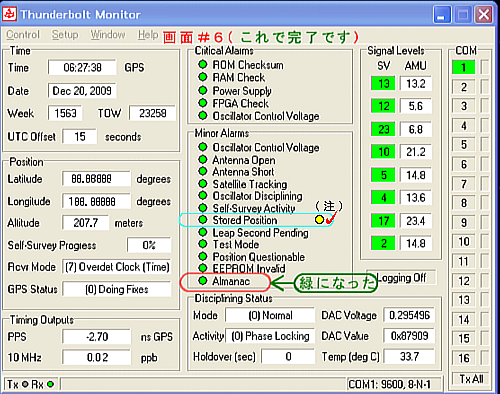Click the GPS Status Doing Fixes field
Viewport: 500px width, 394px height.
pos(117,289)
